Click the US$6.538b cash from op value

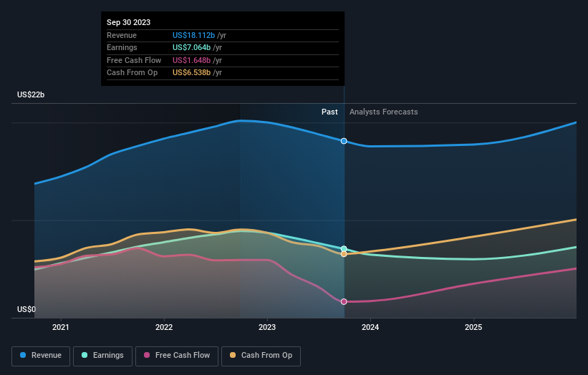coord(192,73)
